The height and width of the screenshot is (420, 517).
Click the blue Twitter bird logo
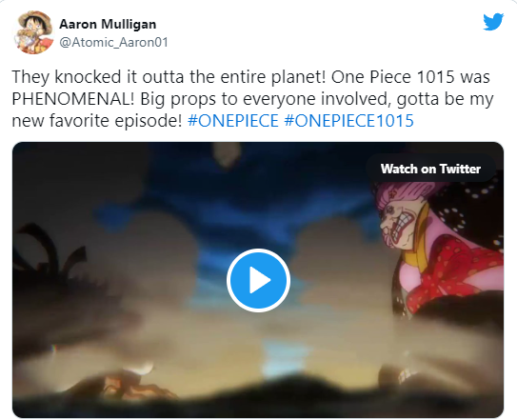pyautogui.click(x=493, y=22)
